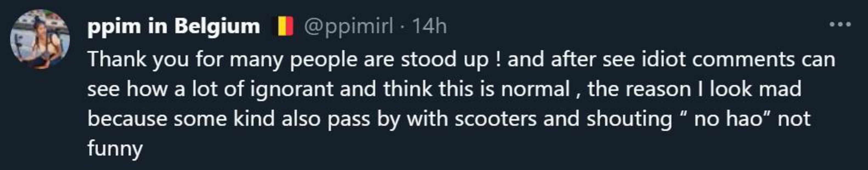Click the word 'because' in tweet text
This screenshot has height=170, width=868.
(x=127, y=119)
